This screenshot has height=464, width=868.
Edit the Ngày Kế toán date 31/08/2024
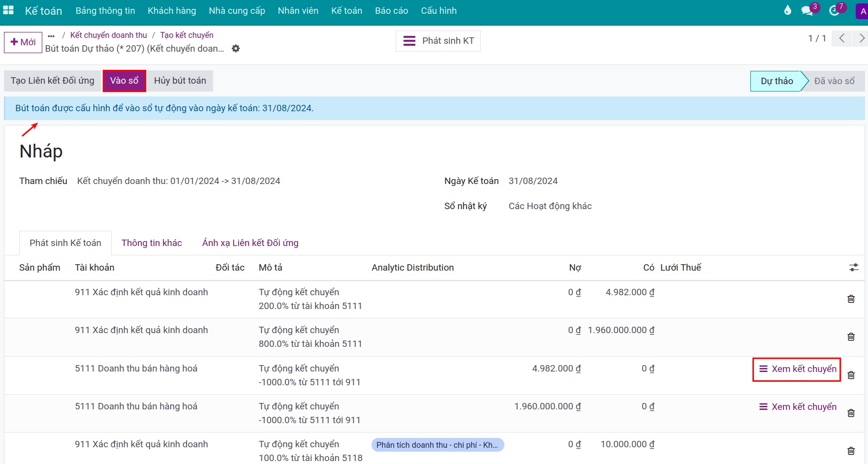[x=533, y=181]
